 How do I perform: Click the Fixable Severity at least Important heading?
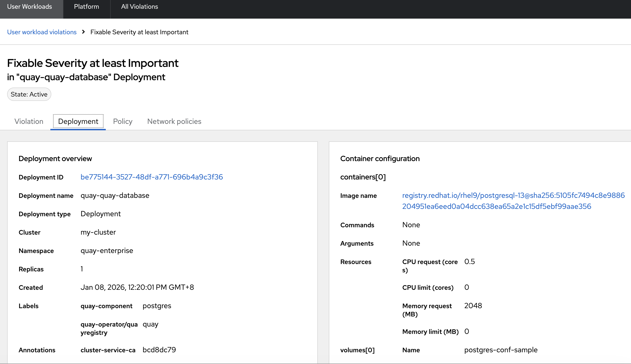click(92, 63)
